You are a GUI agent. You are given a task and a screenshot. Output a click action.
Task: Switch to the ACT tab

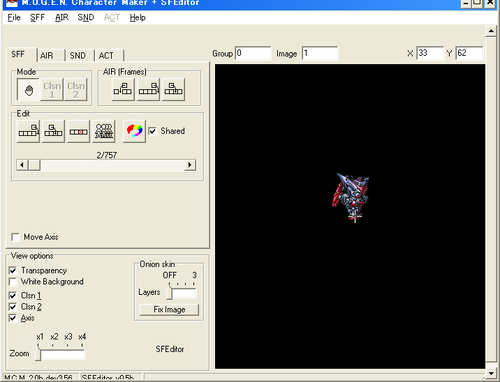click(109, 56)
